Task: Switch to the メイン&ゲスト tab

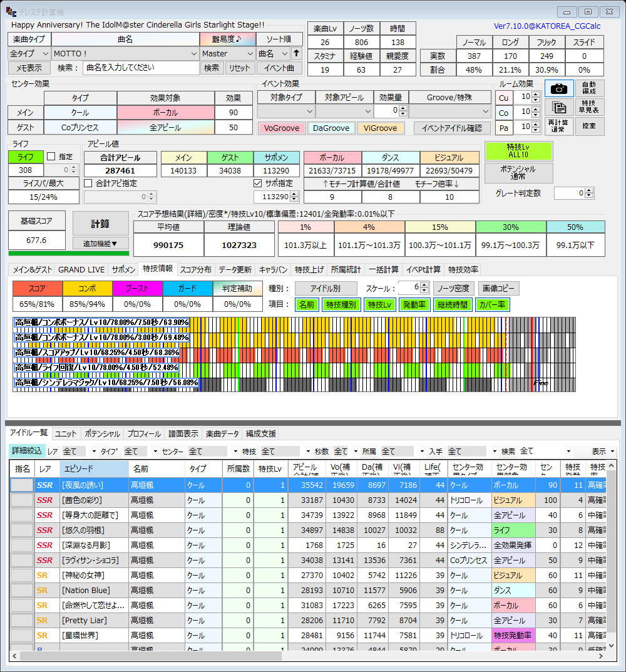Action: (x=32, y=269)
